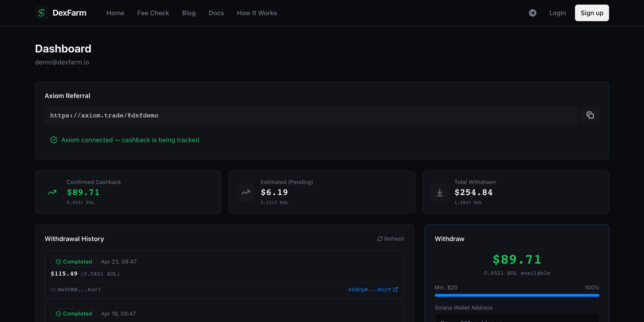Click the Apr 18, 09:47 timestamp
644x322 pixels.
pyautogui.click(x=118, y=314)
